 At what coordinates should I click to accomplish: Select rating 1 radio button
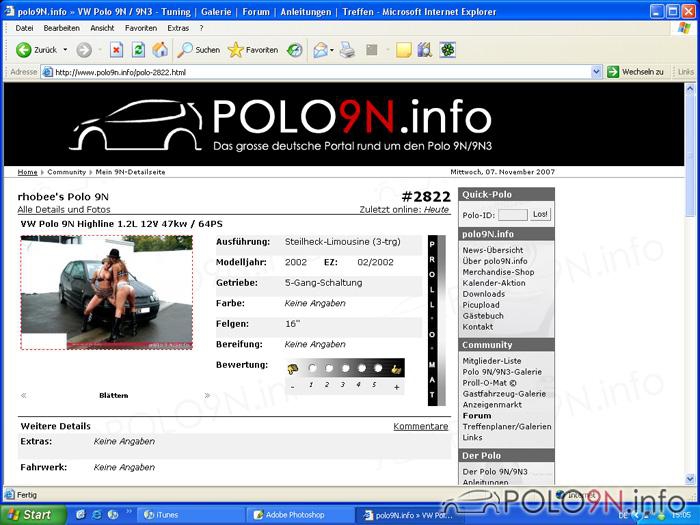tap(312, 368)
